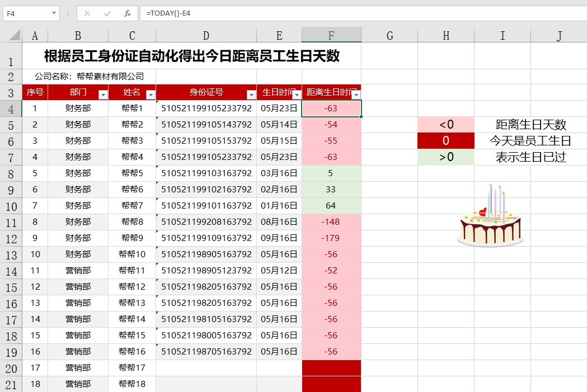Open the insert function fx icon

coord(127,13)
